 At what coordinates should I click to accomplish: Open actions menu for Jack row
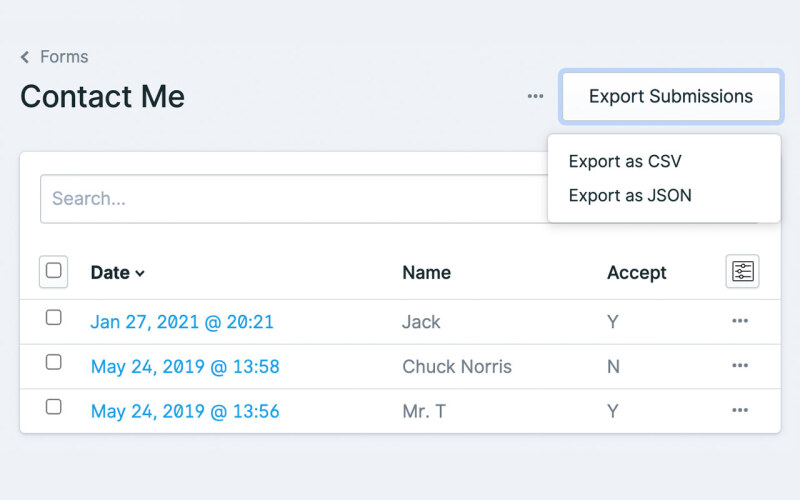pos(740,321)
